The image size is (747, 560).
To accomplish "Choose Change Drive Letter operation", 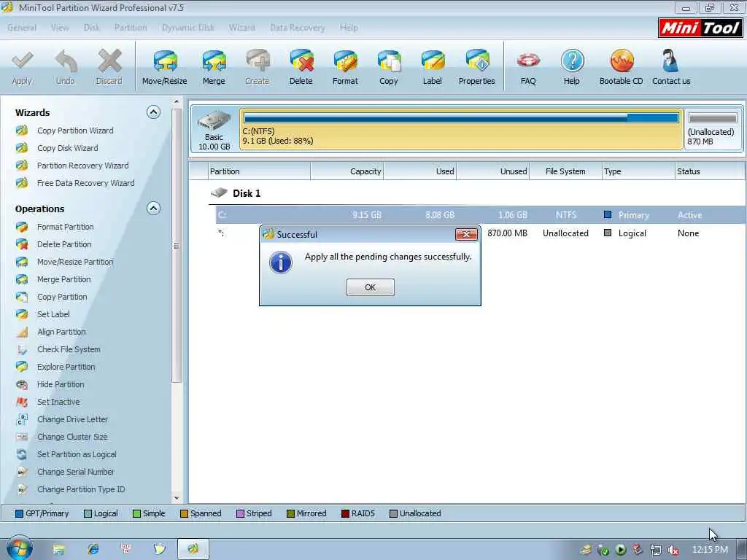I will tap(72, 419).
